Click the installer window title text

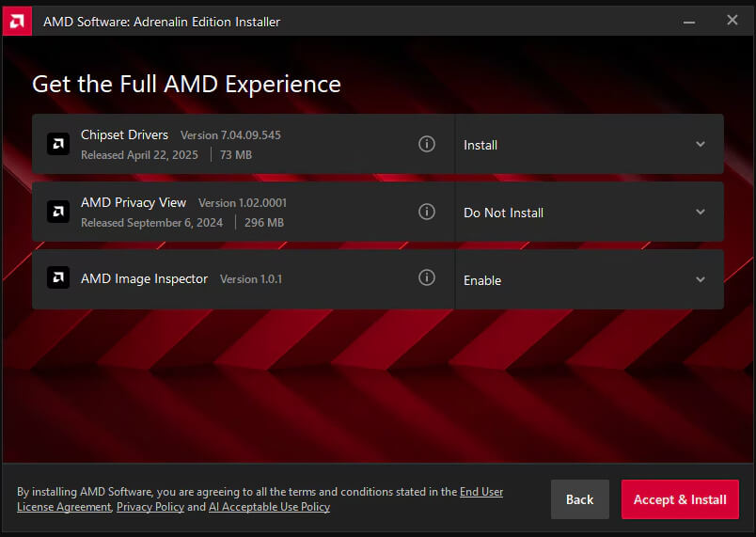(162, 23)
